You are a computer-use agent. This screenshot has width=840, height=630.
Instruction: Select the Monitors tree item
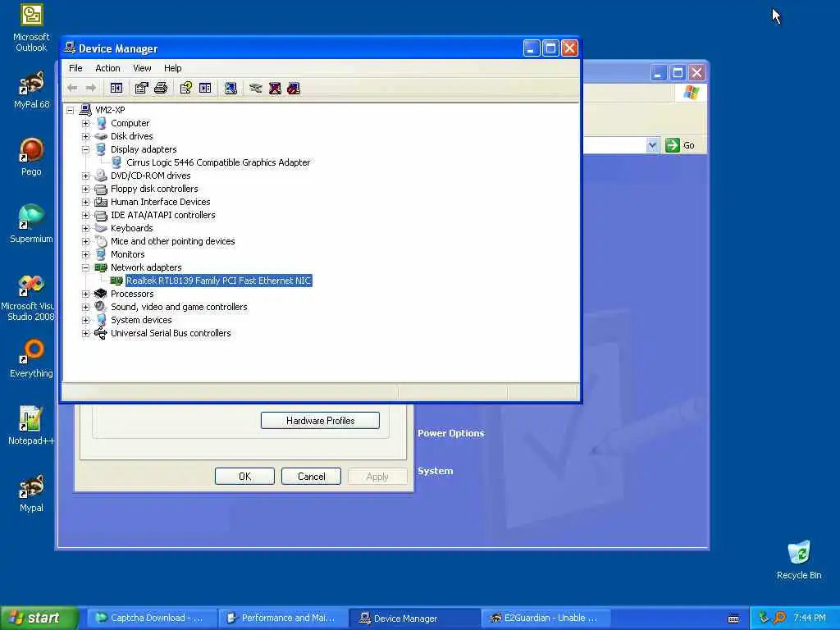[x=127, y=254]
